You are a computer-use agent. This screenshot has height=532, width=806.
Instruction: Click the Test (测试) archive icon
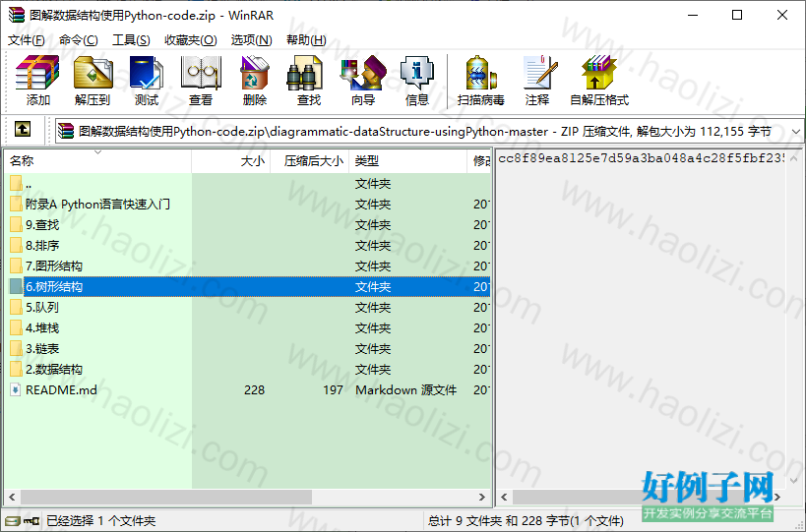(147, 73)
